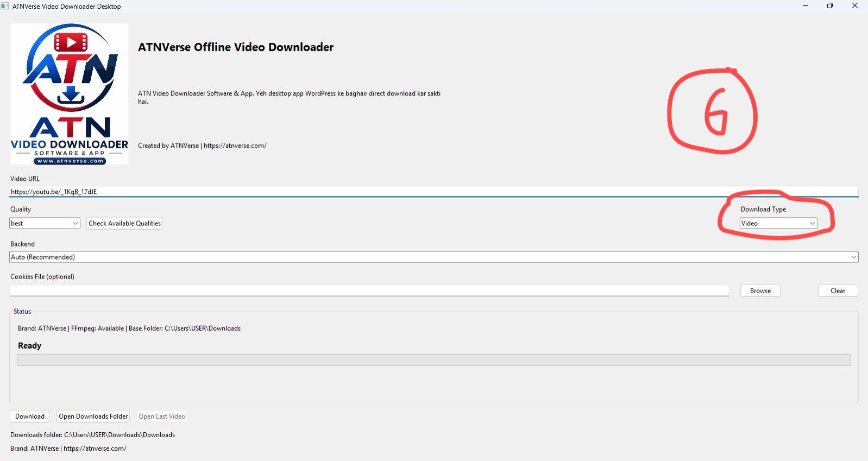Click the disabled Open Last Video button
The height and width of the screenshot is (461, 868).
(162, 416)
